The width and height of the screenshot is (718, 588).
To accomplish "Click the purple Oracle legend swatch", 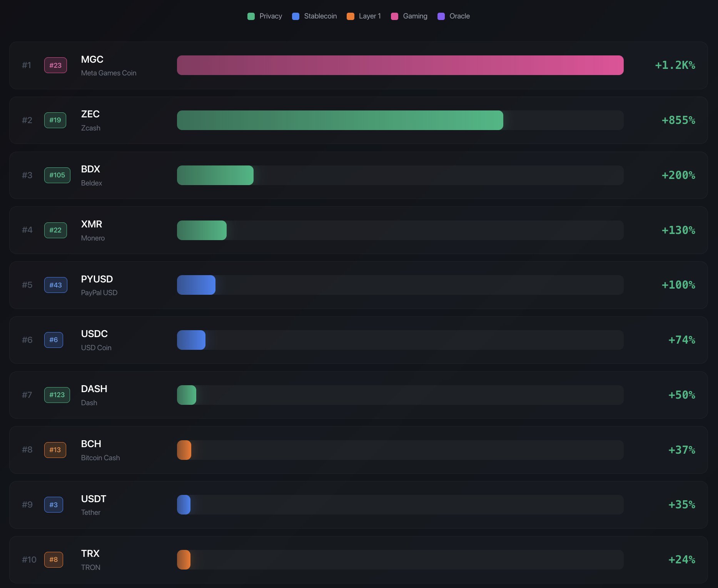I will tap(441, 16).
